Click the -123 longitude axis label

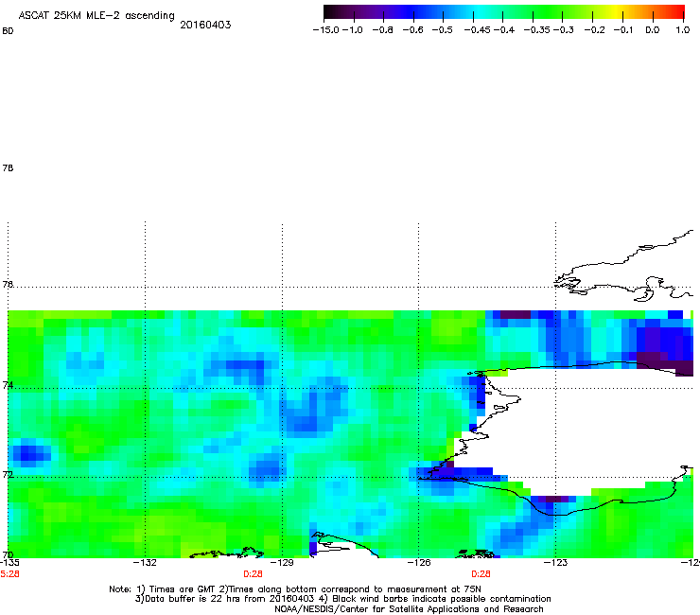[x=555, y=563]
